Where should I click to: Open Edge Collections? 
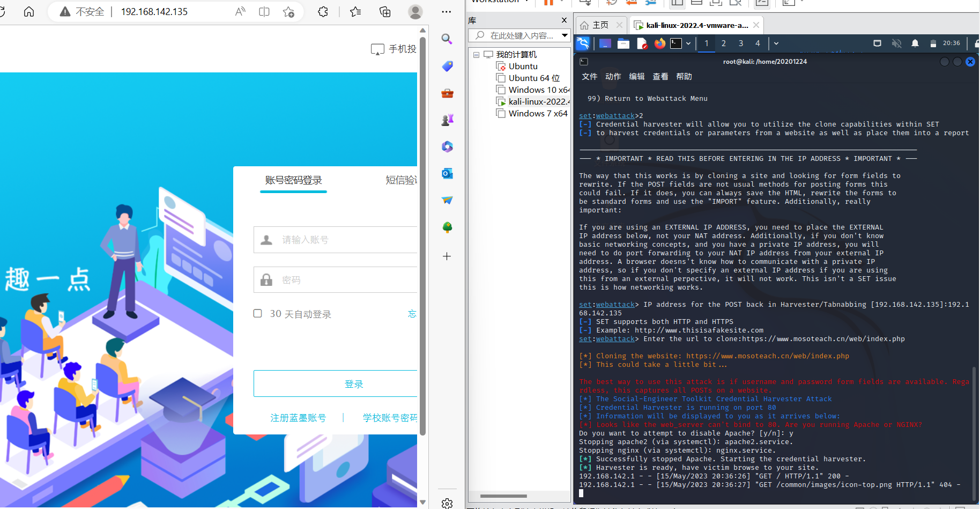coord(385,12)
